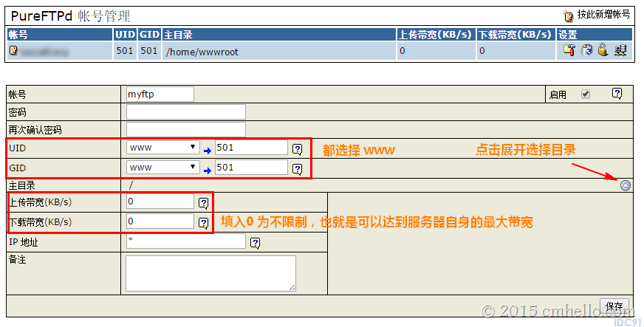This screenshot has height=327, width=644.
Task: Click the /home/wwwroot directory cell
Action: click(279, 51)
